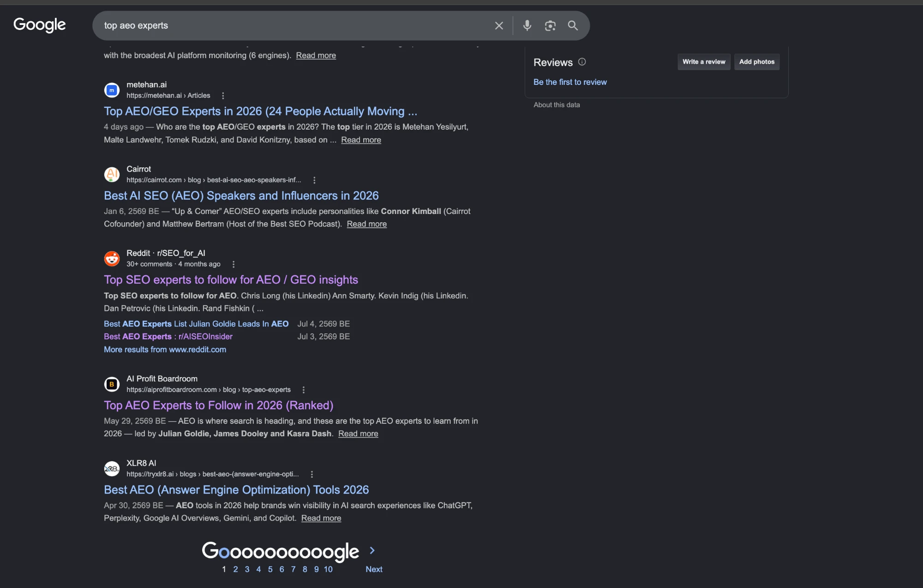Submit search with magnifier icon
Screen dimensions: 923x588
point(573,25)
